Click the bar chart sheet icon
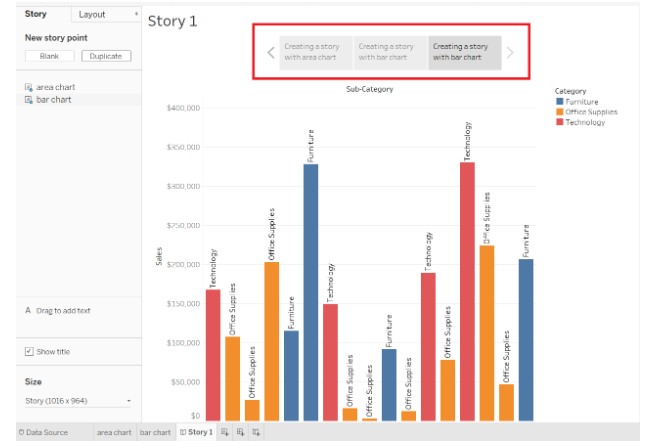 pos(28,100)
